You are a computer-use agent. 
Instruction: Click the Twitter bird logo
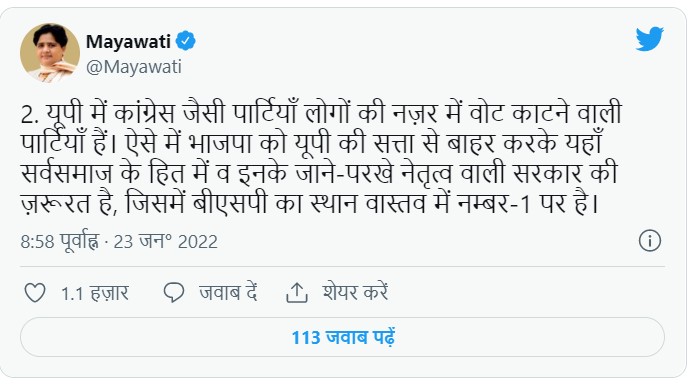(x=649, y=39)
